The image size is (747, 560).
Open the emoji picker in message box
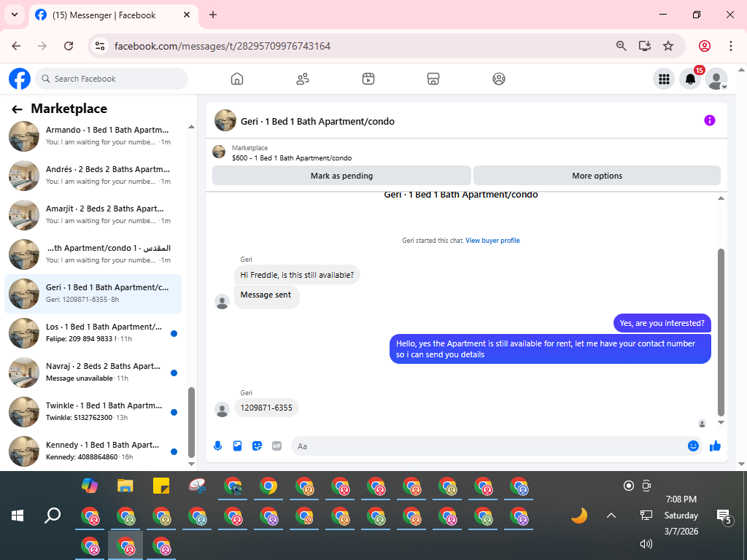coord(693,446)
